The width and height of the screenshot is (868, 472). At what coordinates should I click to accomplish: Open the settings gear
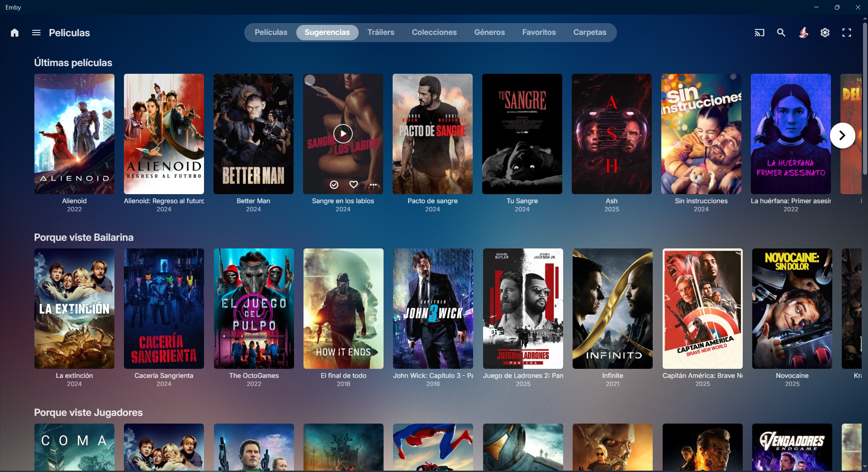pyautogui.click(x=825, y=33)
